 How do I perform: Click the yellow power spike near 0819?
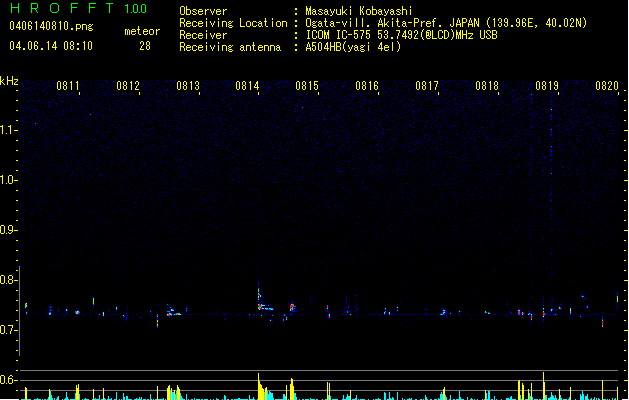(544, 386)
